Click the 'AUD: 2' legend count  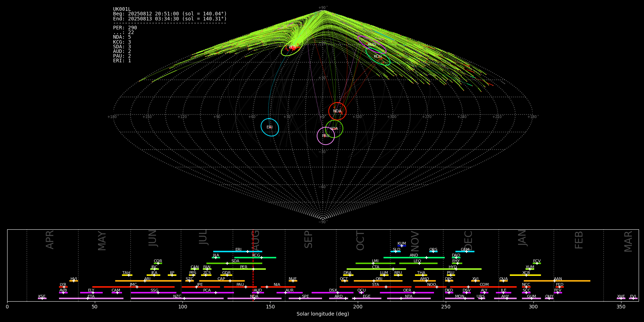(x=122, y=52)
